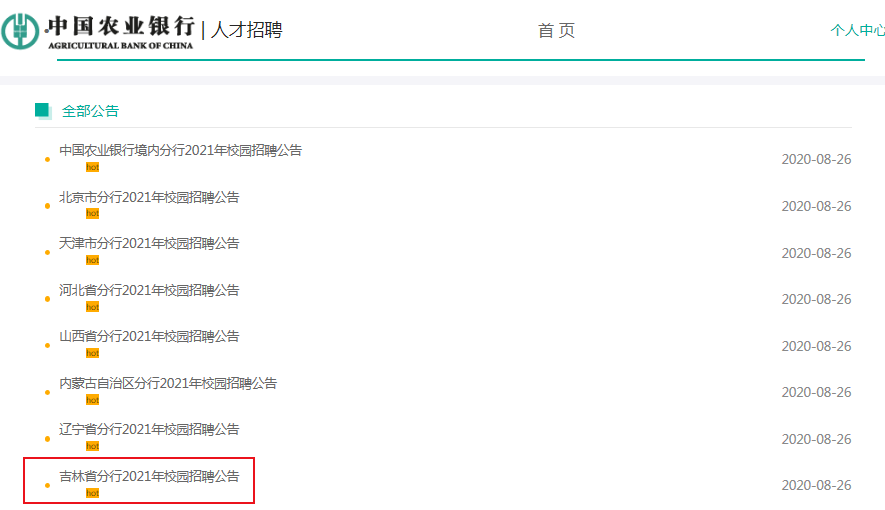
Task: Open 辽宁省分行2021年校园招聘公告
Action: 149,429
